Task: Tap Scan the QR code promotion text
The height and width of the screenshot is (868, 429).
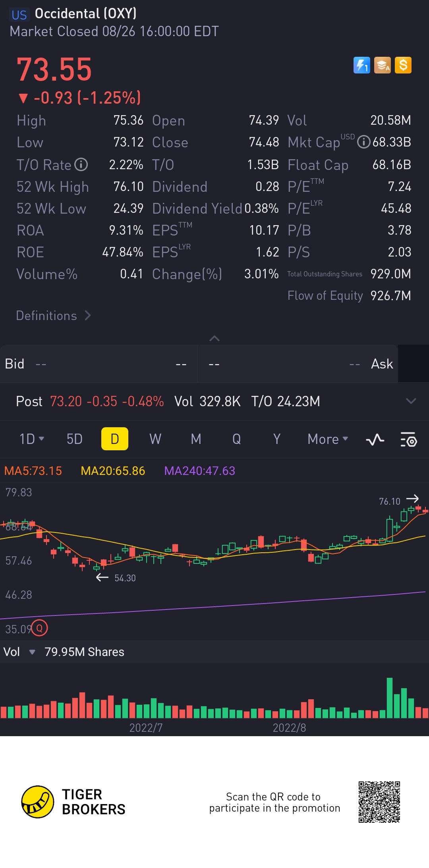Action: pyautogui.click(x=274, y=802)
